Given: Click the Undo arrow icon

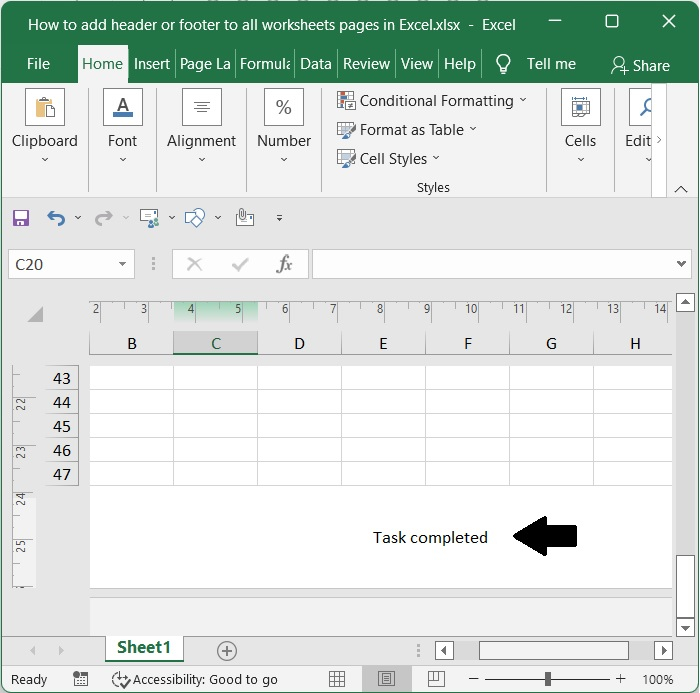Looking at the screenshot, I should point(56,217).
